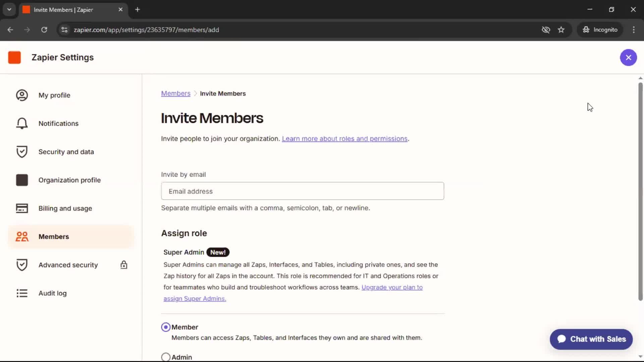Select the Invite Members | Zapier tab
Viewport: 644px width, 362px height.
[x=73, y=10]
